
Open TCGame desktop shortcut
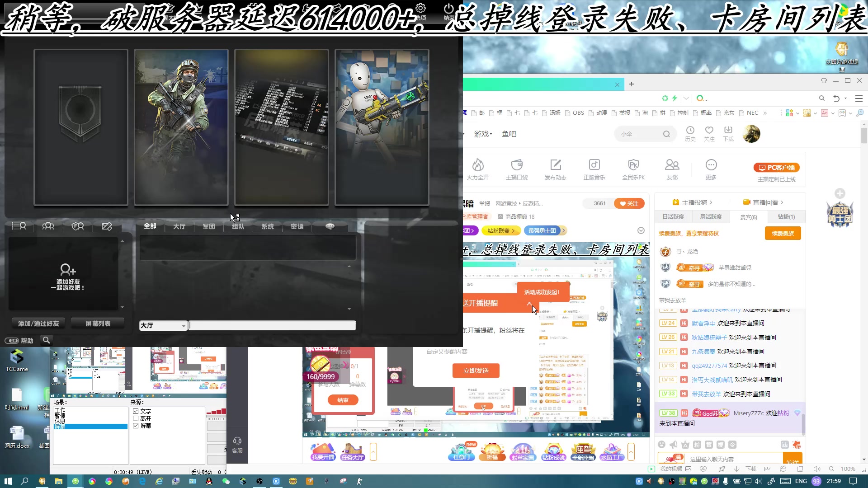17,360
